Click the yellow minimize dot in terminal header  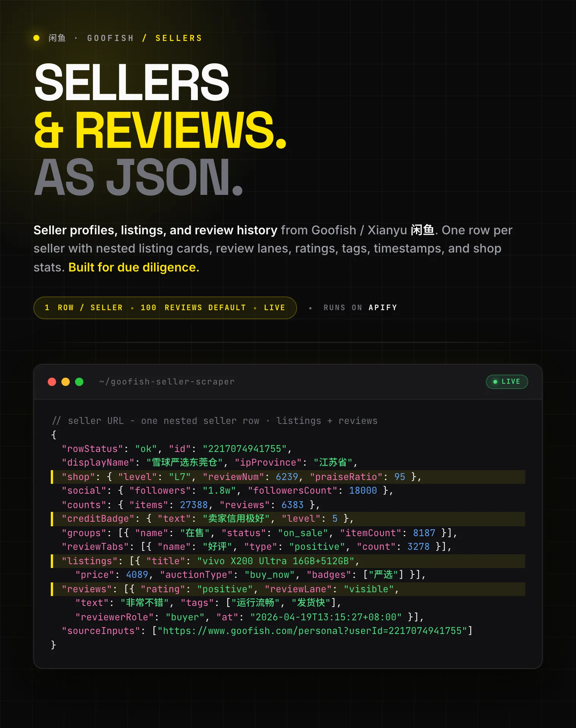coord(66,382)
